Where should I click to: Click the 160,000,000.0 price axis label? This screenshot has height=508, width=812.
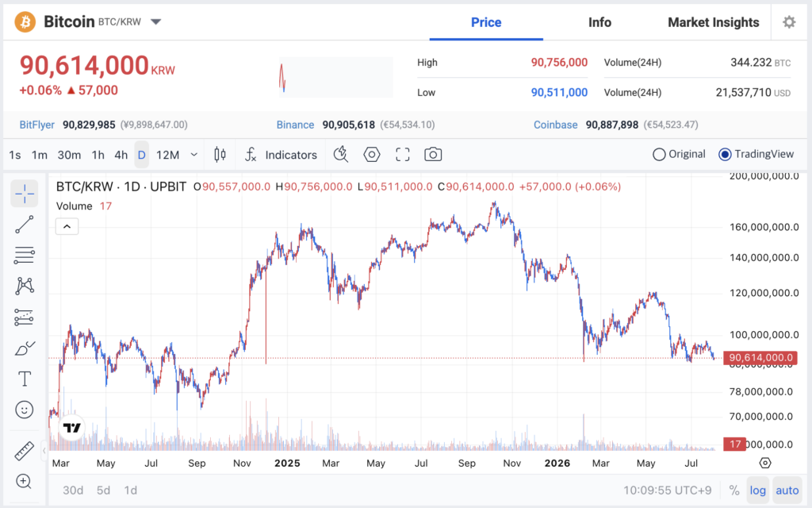click(764, 227)
